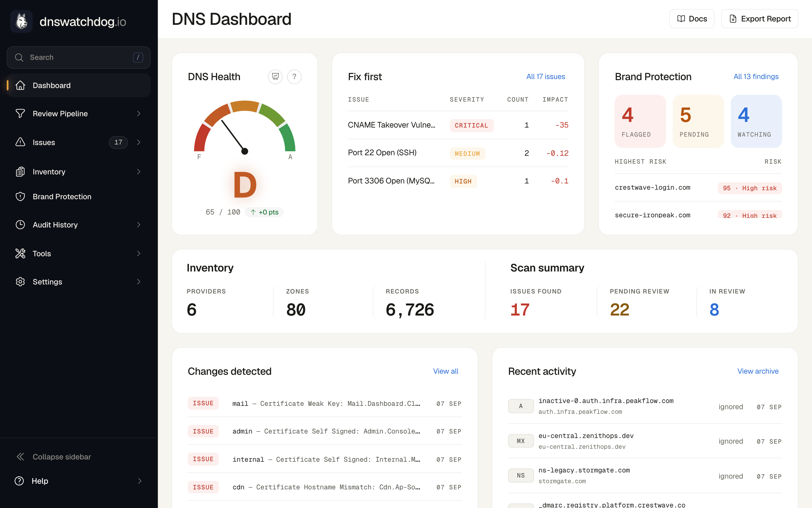Open the DNS Health presentation chart icon
The width and height of the screenshot is (812, 508).
point(275,76)
